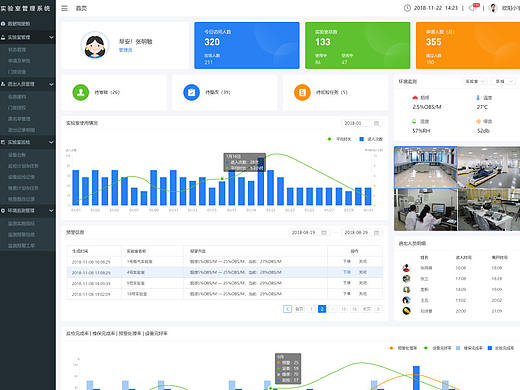The height and width of the screenshot is (390, 520).
Task: Select page 1 in alert table pagination
Action: coord(311,309)
